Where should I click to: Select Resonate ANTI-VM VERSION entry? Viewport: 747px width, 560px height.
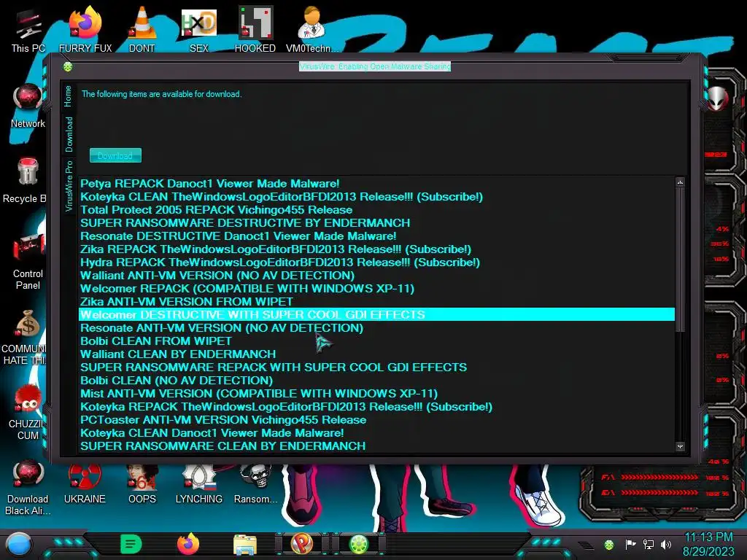pyautogui.click(x=376, y=328)
